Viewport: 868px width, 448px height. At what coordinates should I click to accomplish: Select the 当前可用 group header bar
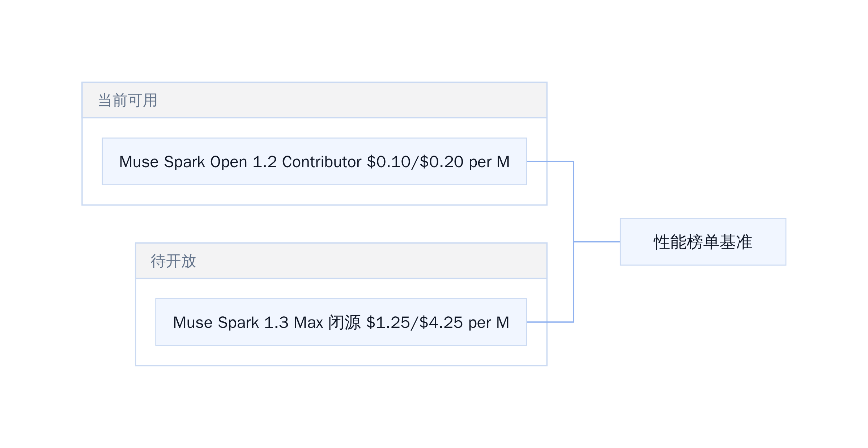(314, 100)
